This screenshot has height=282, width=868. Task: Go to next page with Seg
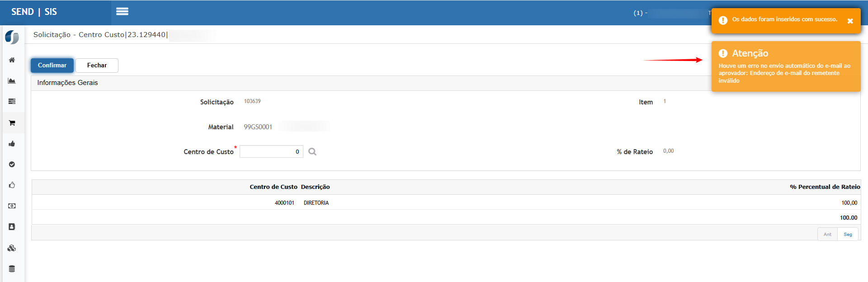(848, 235)
